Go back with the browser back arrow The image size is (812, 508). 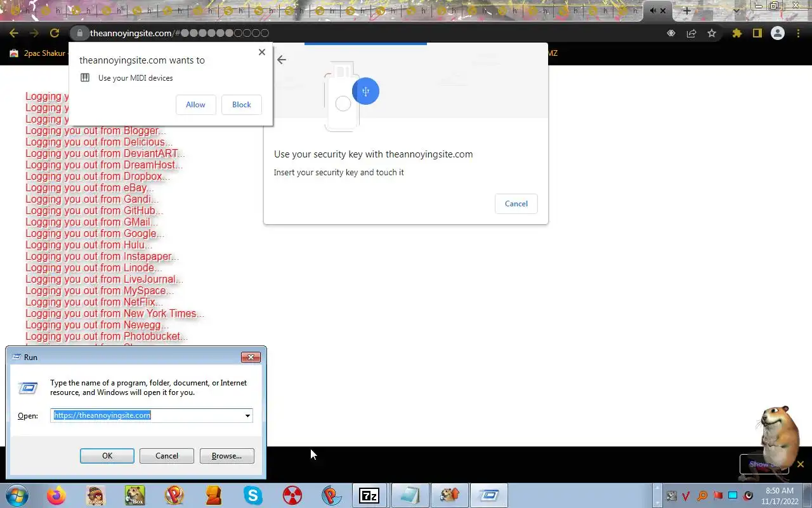(x=14, y=33)
